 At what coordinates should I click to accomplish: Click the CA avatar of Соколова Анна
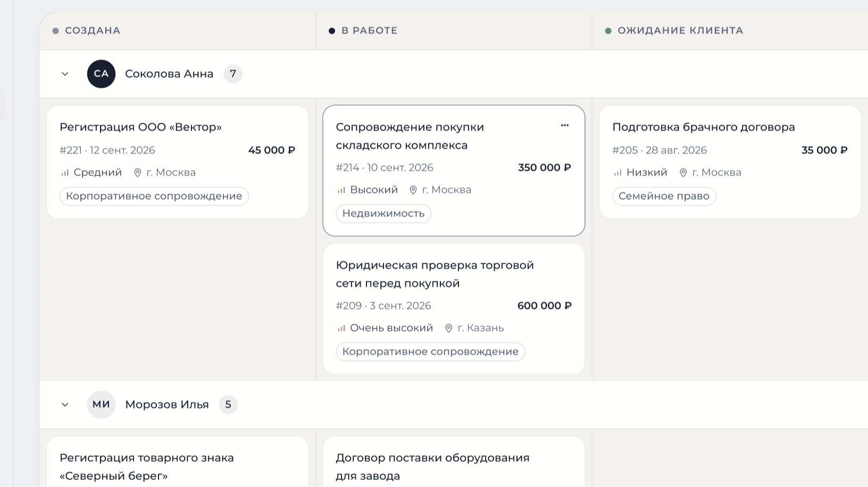click(x=101, y=74)
